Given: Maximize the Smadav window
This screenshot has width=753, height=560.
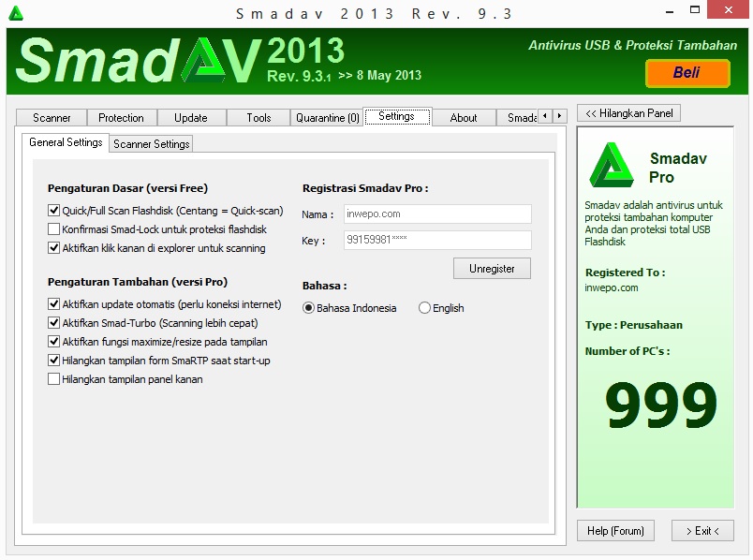Looking at the screenshot, I should 694,10.
